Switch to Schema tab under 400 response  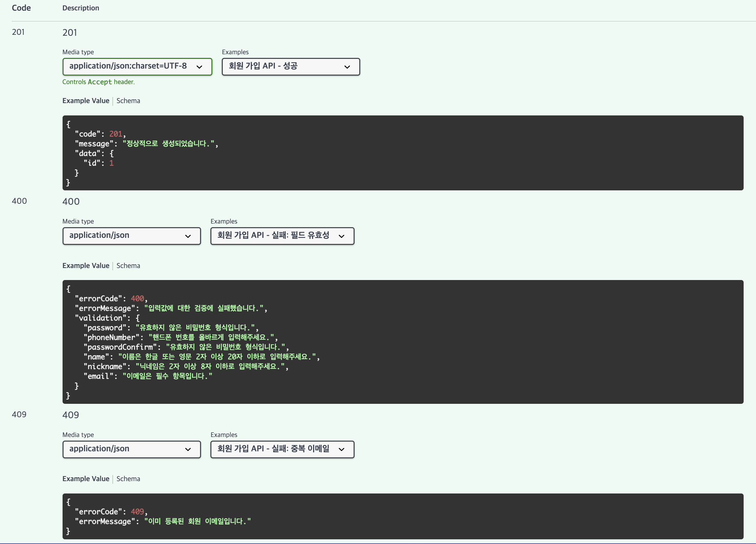coord(128,266)
